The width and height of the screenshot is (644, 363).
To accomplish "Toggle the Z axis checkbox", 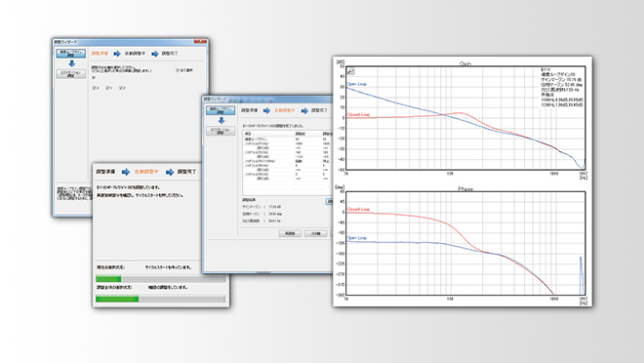I will pos(122,88).
